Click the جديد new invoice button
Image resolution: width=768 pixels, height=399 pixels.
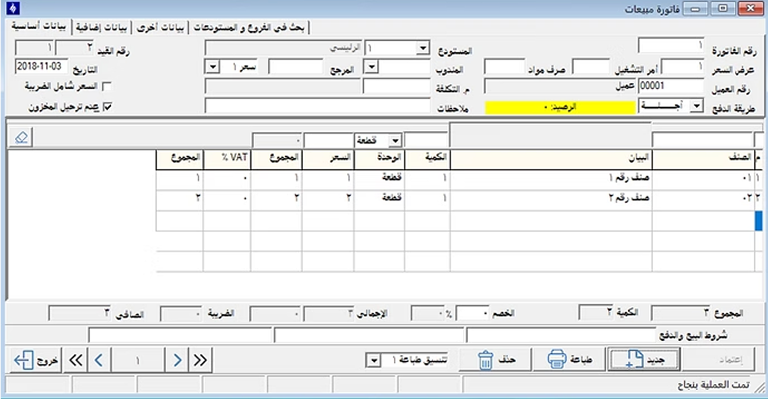(x=644, y=360)
